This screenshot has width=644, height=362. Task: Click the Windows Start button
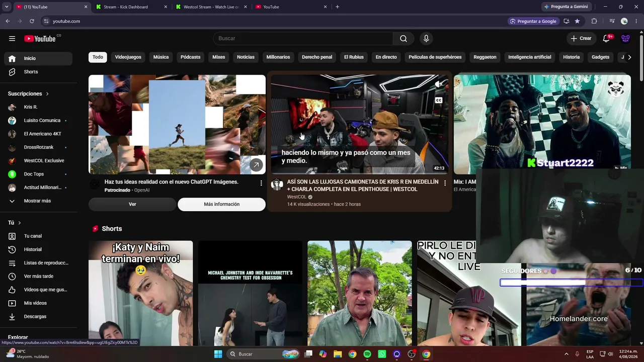(x=218, y=354)
